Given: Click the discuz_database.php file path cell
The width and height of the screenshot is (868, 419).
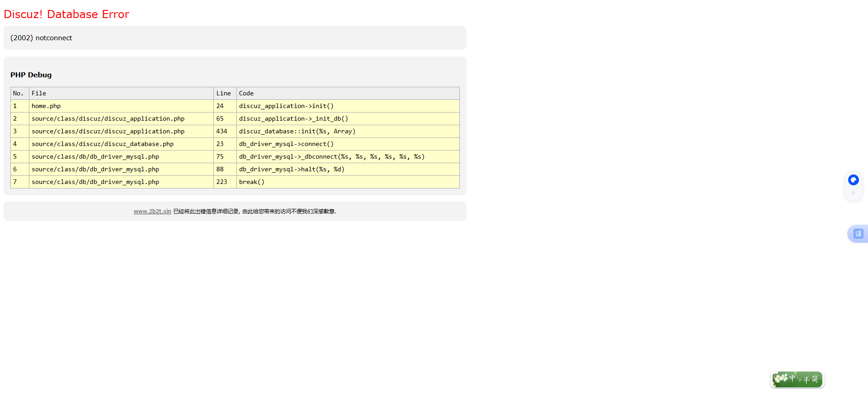Looking at the screenshot, I should [103, 144].
